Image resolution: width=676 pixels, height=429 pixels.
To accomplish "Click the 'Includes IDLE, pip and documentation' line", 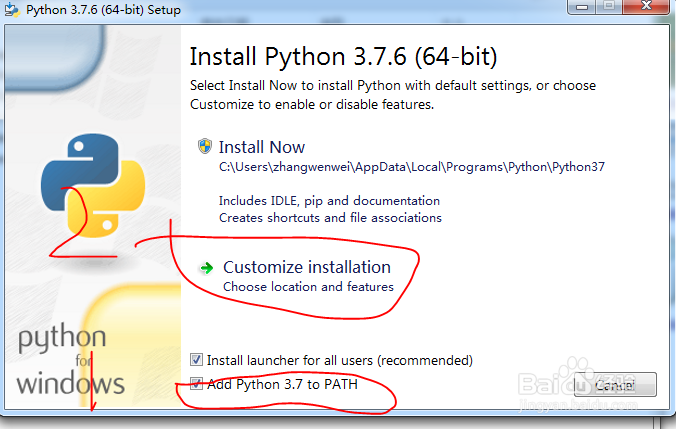I will point(329,201).
